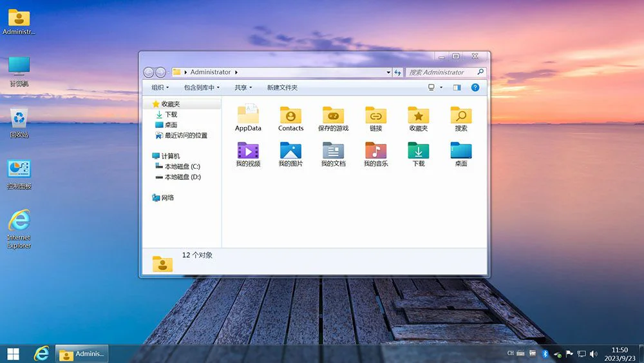Select 网络 in navigation pane
This screenshot has height=363, width=644.
click(x=163, y=198)
